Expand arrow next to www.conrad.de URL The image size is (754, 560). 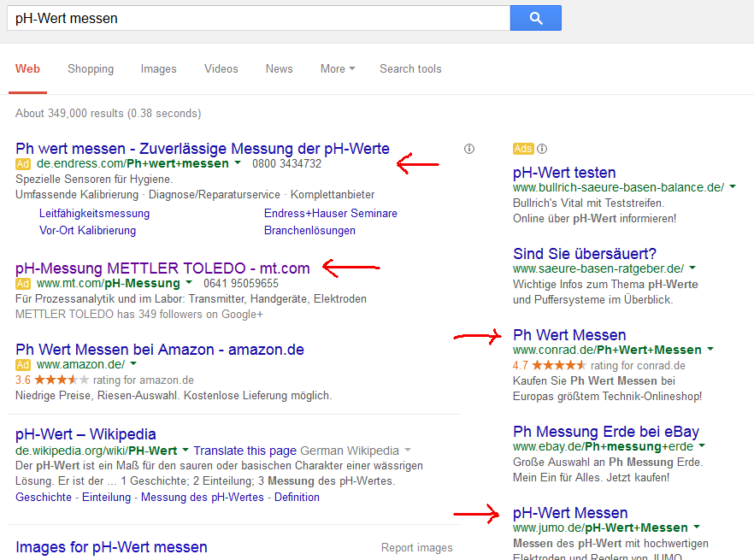click(x=710, y=350)
